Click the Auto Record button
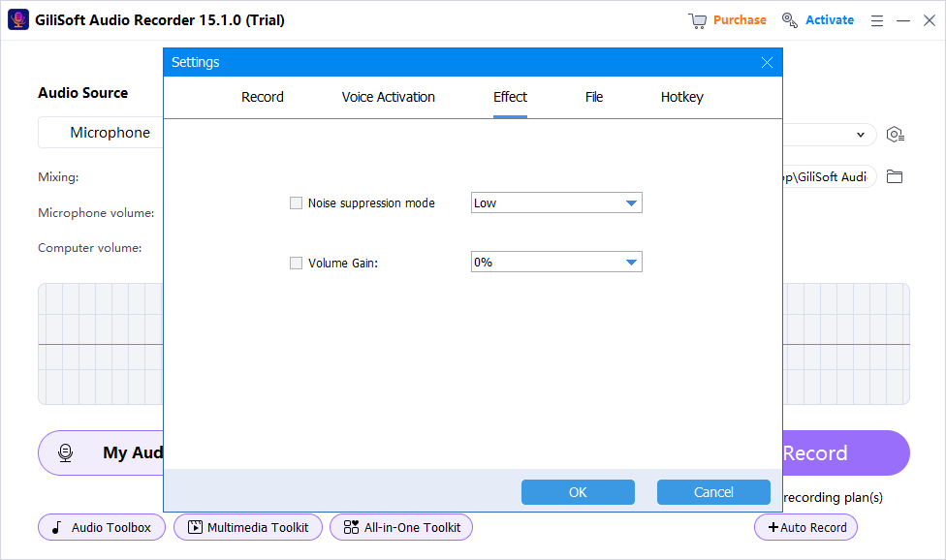The height and width of the screenshot is (560, 946). tap(805, 527)
